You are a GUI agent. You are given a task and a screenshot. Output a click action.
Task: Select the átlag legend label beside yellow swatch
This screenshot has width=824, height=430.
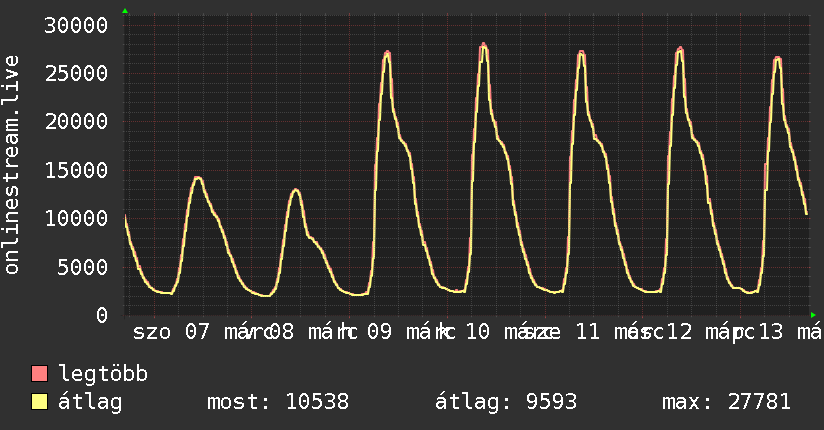click(90, 403)
